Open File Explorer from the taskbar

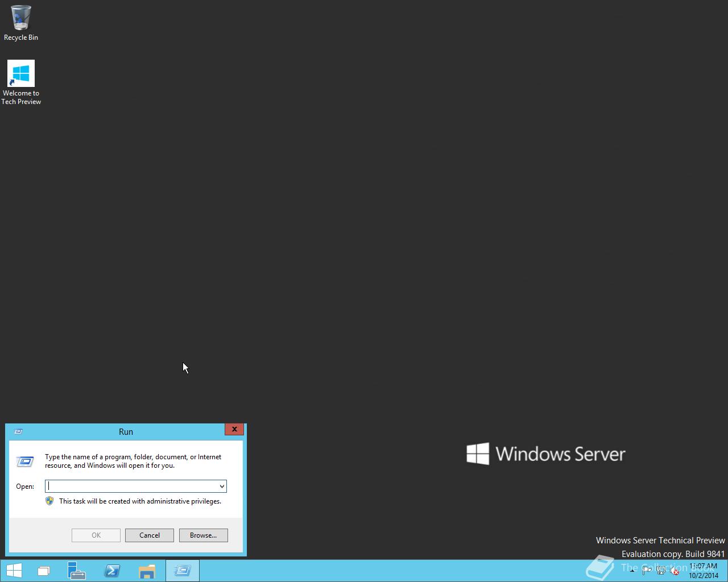(147, 571)
